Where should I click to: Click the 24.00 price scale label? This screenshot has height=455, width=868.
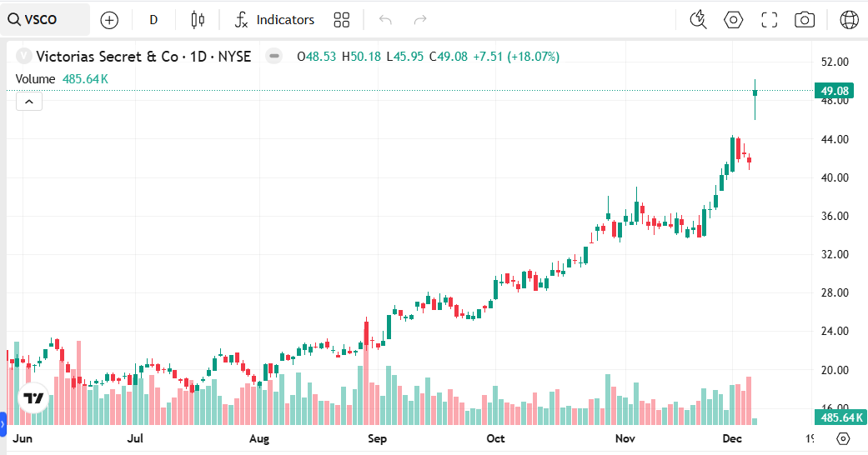click(x=835, y=331)
